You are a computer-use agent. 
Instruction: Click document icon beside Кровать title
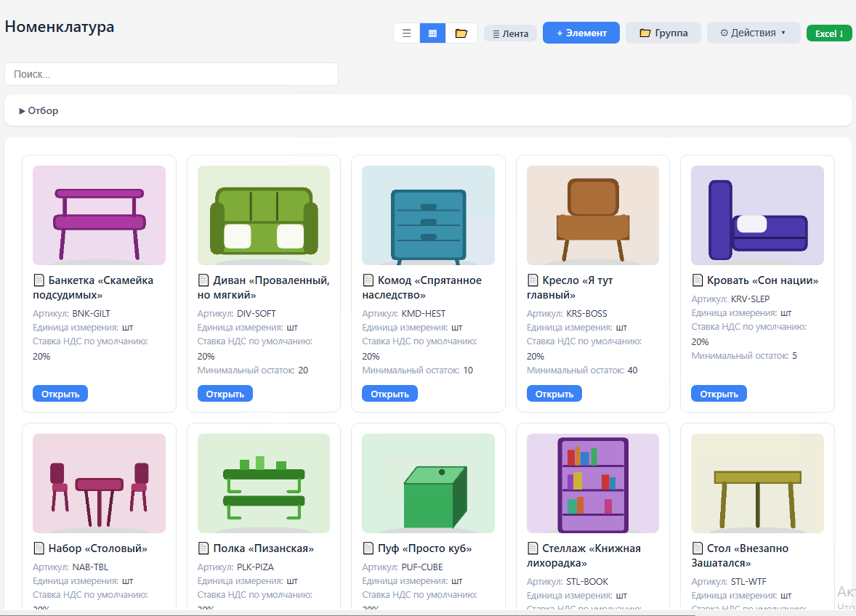click(x=698, y=280)
